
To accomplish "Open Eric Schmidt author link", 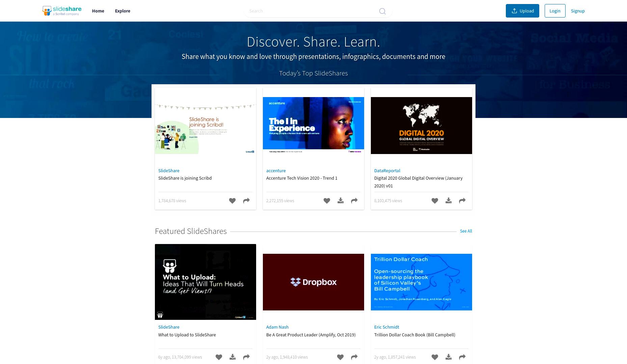I will pyautogui.click(x=386, y=327).
